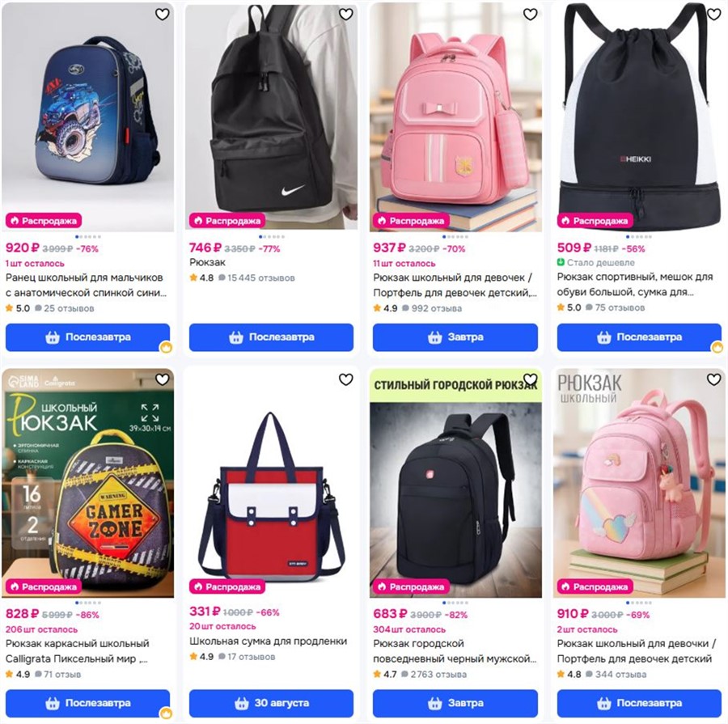This screenshot has height=724, width=728.
Task: Open the HEIKKI drawstring bag product image
Action: pyautogui.click(x=639, y=116)
